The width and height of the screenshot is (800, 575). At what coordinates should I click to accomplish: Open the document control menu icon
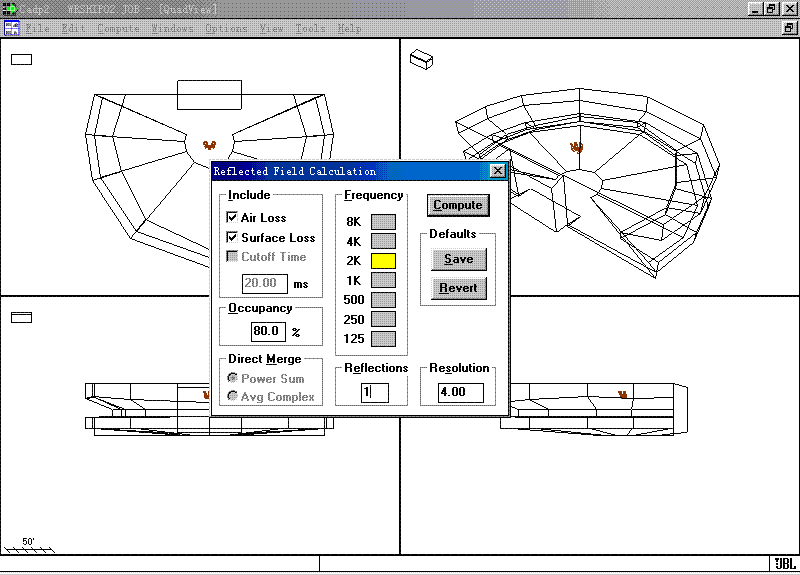tap(11, 28)
